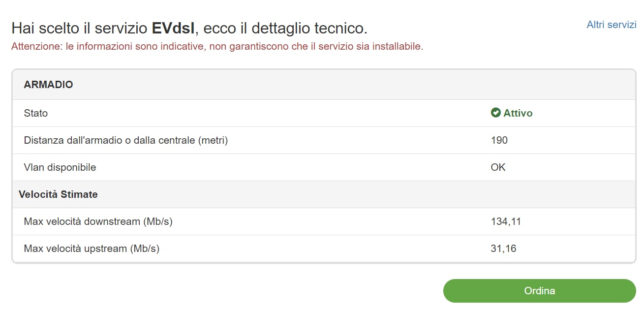Open the Altri servizi link
The image size is (644, 312).
612,25
